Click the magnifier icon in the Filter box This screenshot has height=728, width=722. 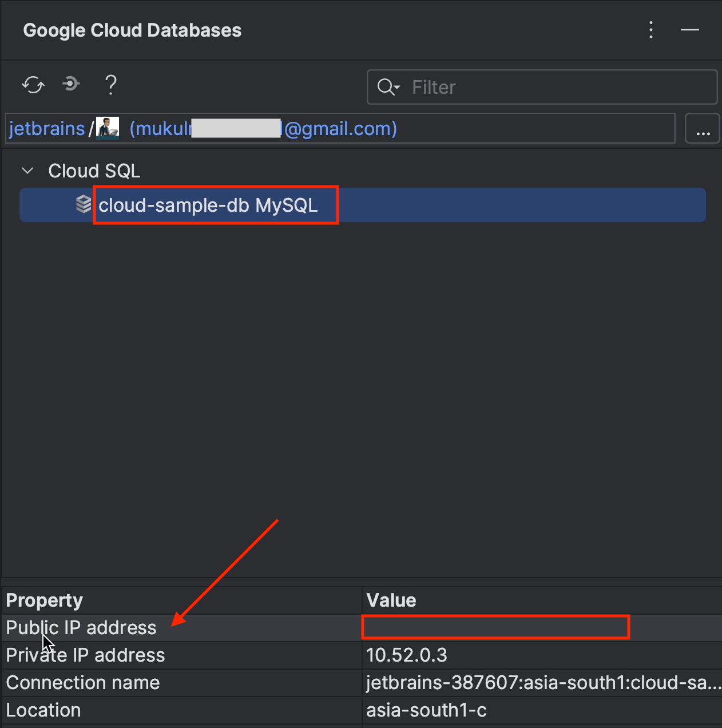[388, 87]
